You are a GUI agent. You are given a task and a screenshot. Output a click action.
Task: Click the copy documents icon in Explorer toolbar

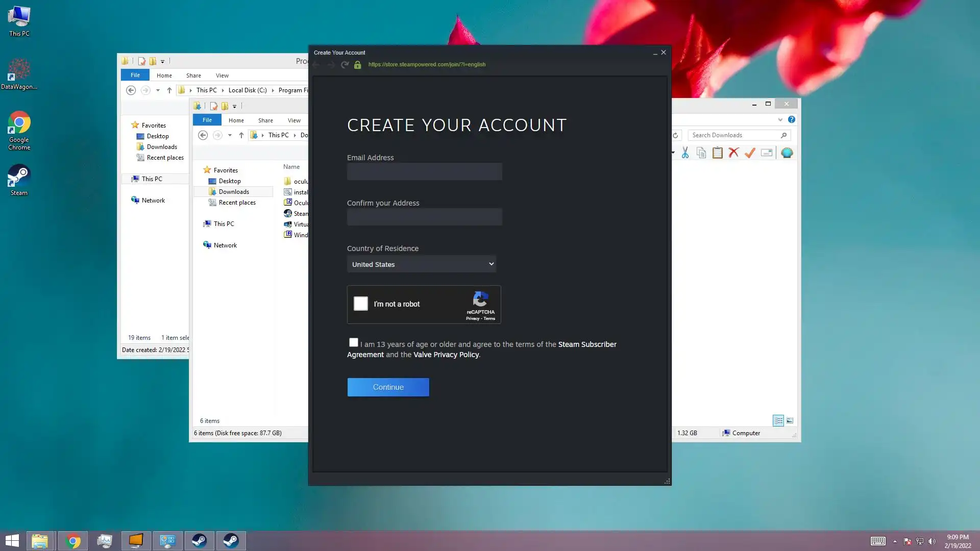(x=701, y=153)
